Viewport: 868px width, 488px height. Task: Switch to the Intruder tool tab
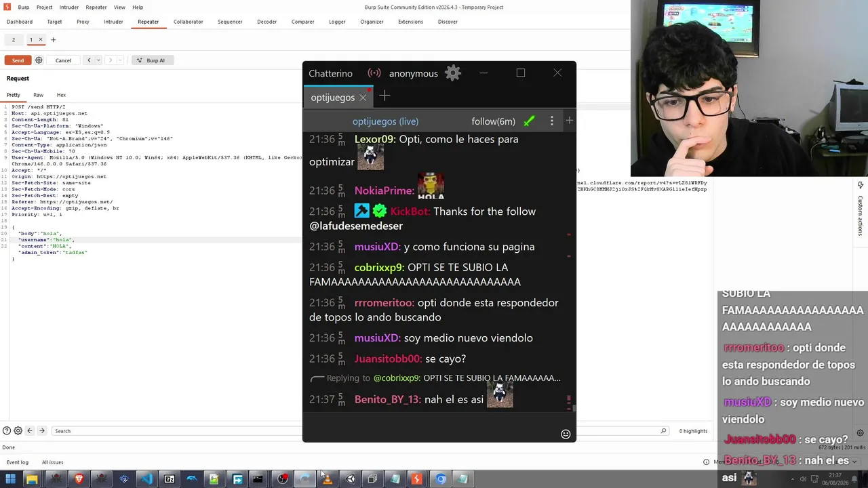coord(113,22)
